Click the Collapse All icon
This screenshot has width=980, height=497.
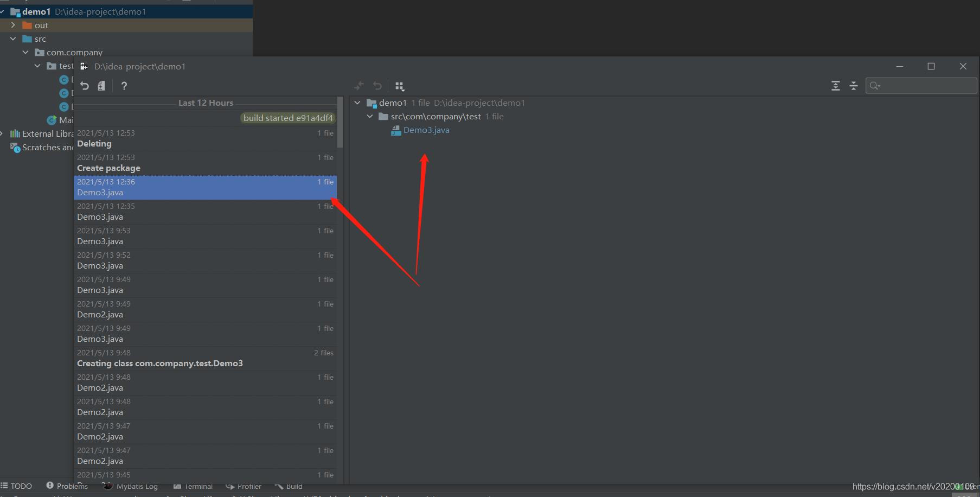click(x=854, y=86)
